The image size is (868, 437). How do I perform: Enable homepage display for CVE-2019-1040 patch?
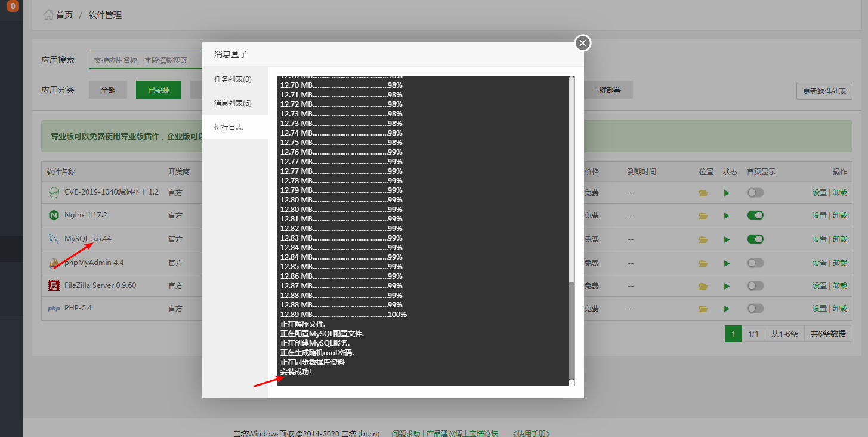pyautogui.click(x=755, y=192)
